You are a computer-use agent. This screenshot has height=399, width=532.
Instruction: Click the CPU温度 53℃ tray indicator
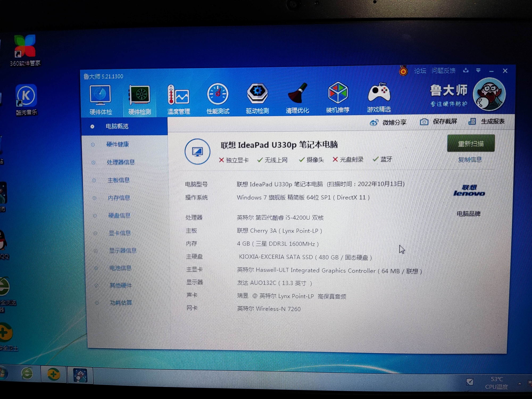496,383
